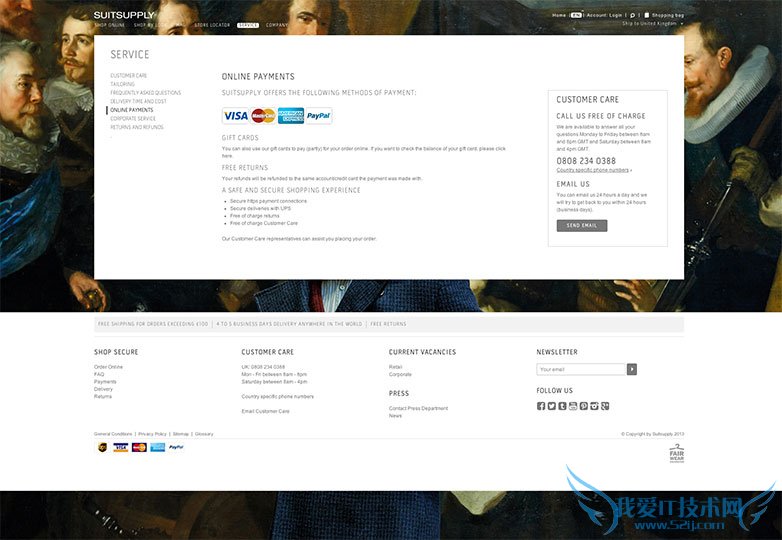Click the footer American Express icon
The width and height of the screenshot is (782, 540).
158,447
